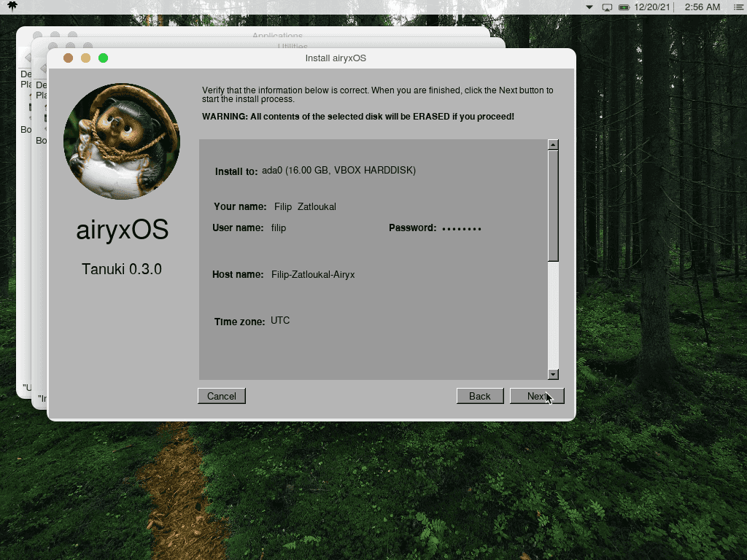Click the screen mirroring icon in the menu bar
Screen dimensions: 747x560
(x=606, y=7)
